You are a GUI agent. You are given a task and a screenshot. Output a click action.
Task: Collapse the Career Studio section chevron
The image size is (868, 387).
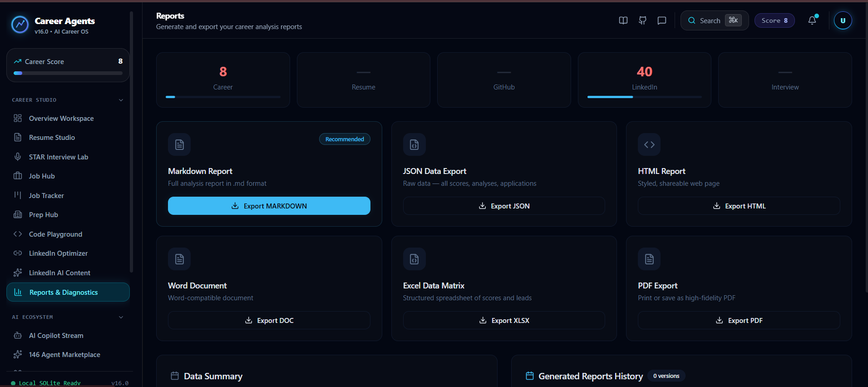121,100
